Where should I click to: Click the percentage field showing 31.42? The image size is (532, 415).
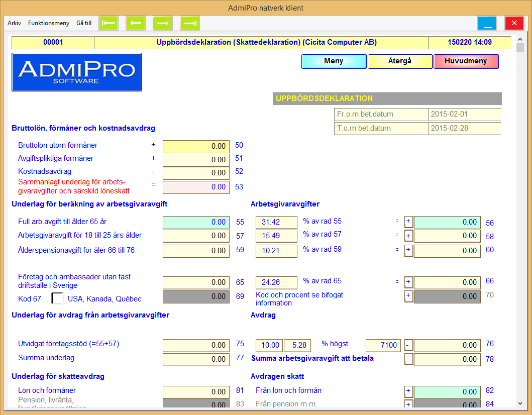(x=276, y=222)
